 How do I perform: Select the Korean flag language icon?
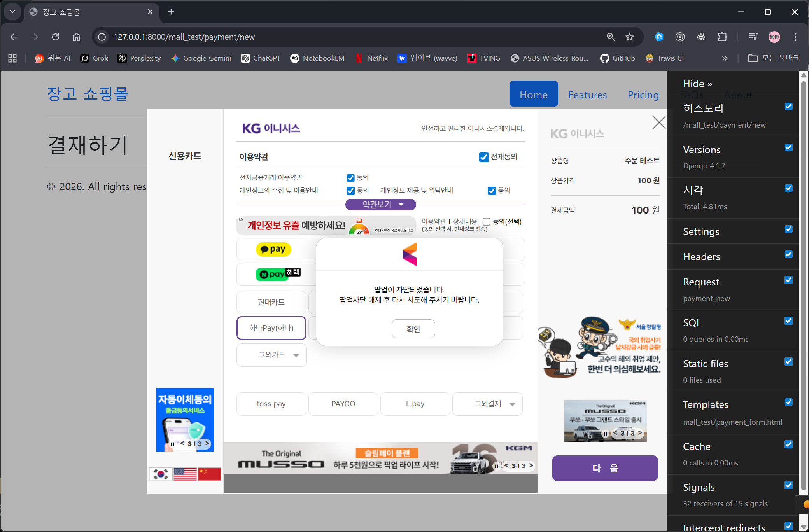(x=161, y=474)
